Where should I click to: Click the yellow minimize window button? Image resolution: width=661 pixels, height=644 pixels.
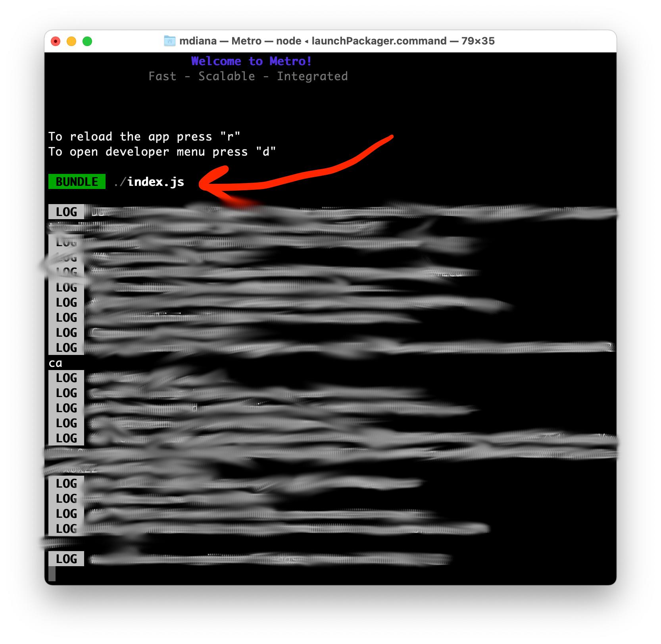71,41
